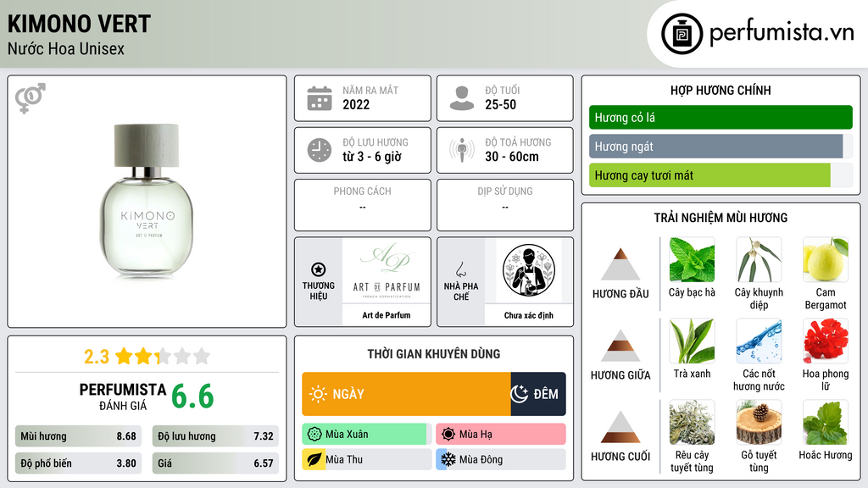Select the Cây khuynh diệp eucalyptus image
The image size is (868, 488).
(x=759, y=260)
